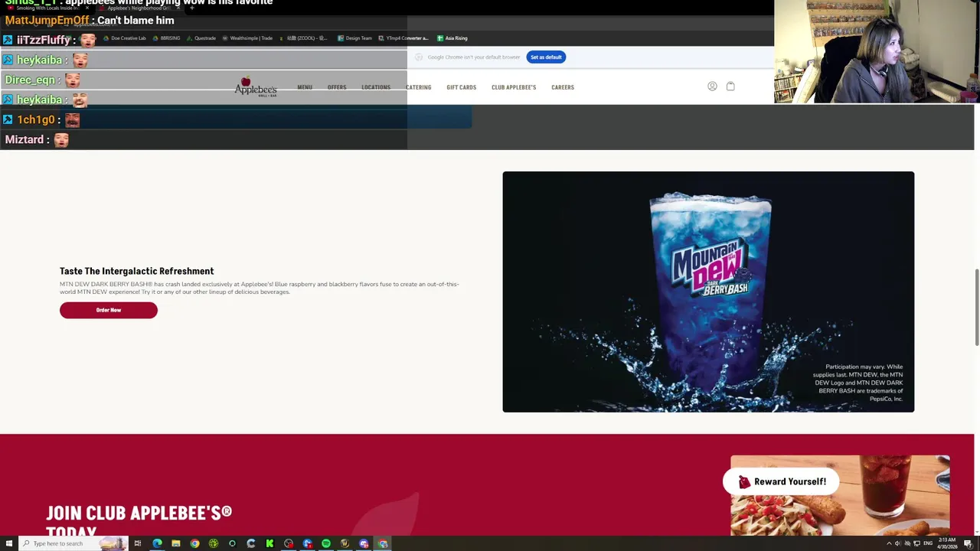
Task: Go to the Applebee's logo home link
Action: pyautogui.click(x=256, y=87)
